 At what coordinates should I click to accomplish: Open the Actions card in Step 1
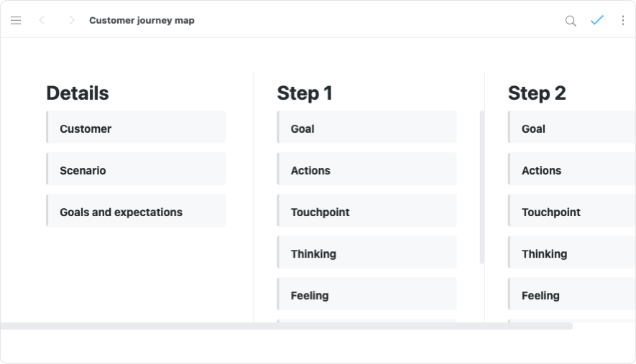pyautogui.click(x=367, y=169)
